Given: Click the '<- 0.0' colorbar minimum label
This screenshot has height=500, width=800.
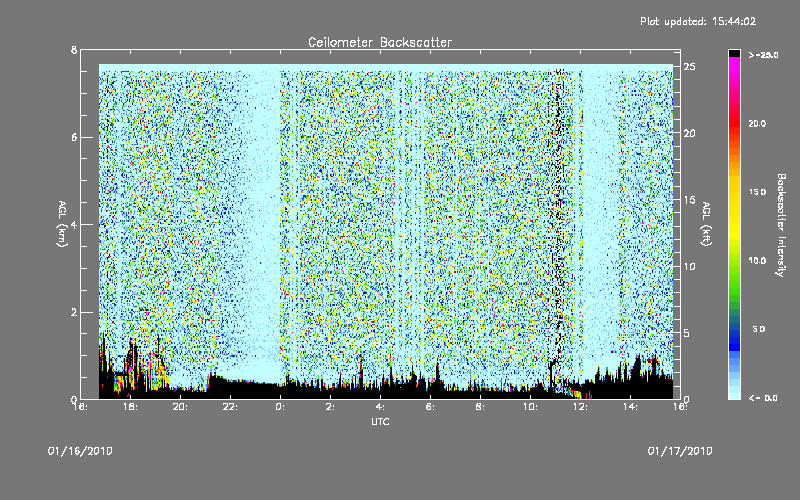Looking at the screenshot, I should [763, 397].
